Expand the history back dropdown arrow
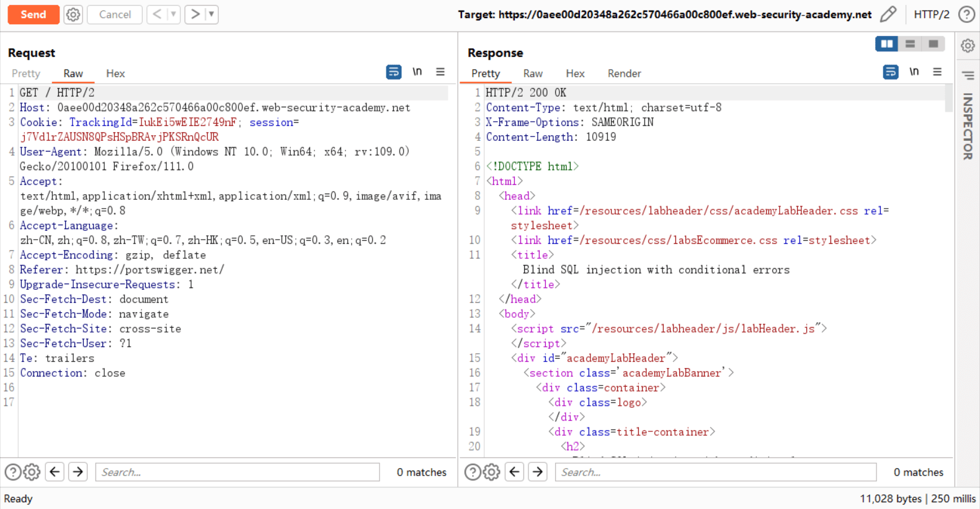The width and height of the screenshot is (980, 509). [x=174, y=14]
